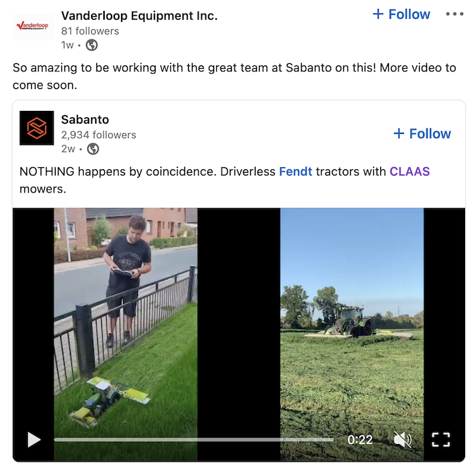Open the Vanderloop Equipment logo
Screen dimensions: 476x476
33,27
